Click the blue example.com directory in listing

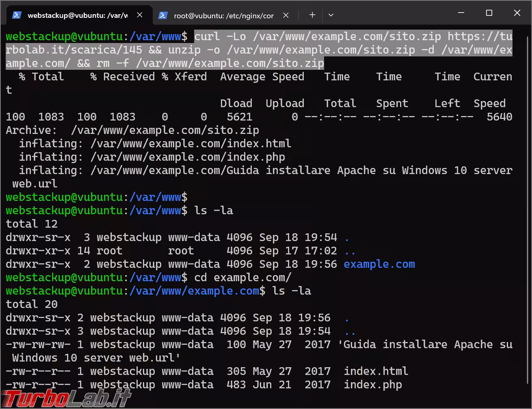(x=379, y=264)
